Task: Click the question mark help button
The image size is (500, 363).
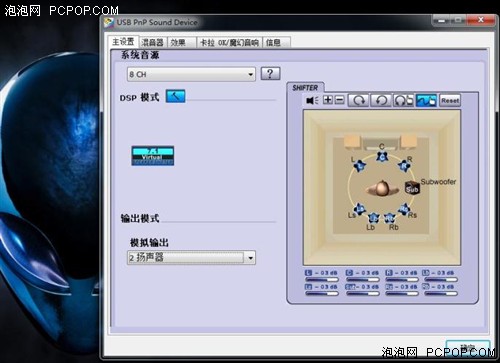Action: tap(270, 74)
